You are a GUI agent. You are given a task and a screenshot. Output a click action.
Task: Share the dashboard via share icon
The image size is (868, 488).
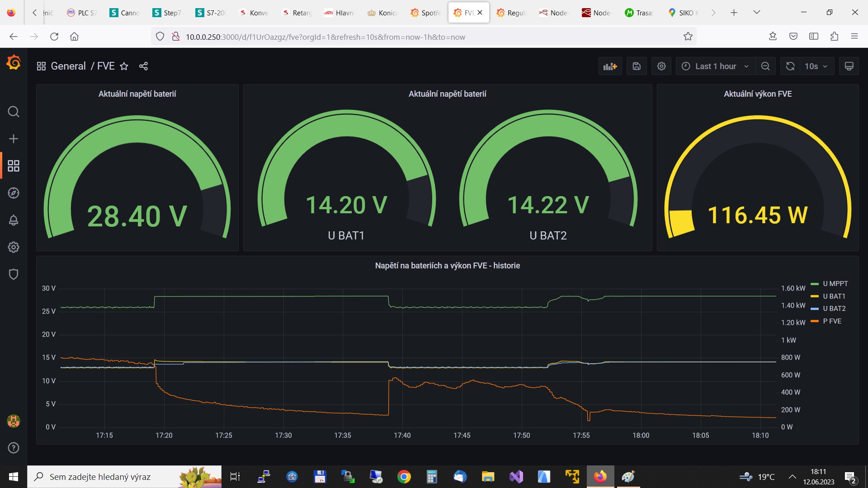[x=143, y=66]
